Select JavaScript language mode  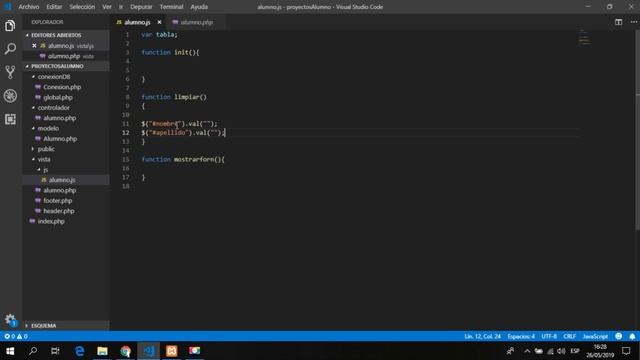click(595, 336)
